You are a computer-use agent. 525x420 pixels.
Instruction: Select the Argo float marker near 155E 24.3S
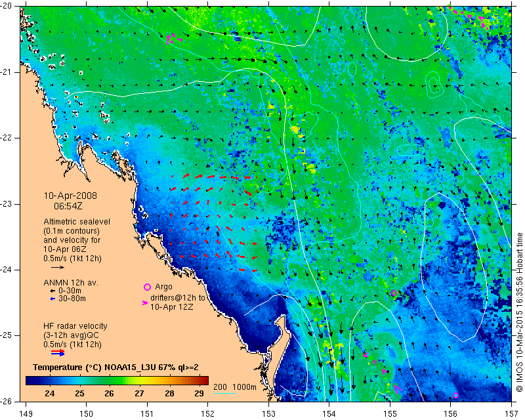pyautogui.click(x=394, y=293)
